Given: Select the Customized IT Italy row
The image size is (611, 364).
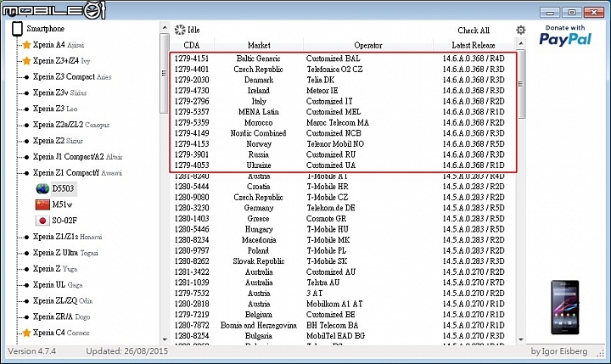Looking at the screenshot, I should [x=344, y=101].
